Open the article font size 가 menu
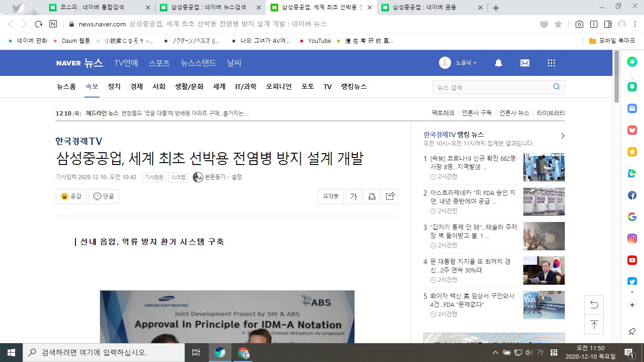This screenshot has height=362, width=644. tap(354, 197)
